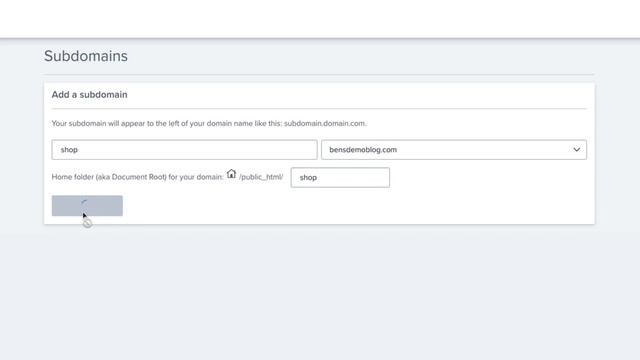
Task: Click the Subdomains page heading
Action: [x=86, y=56]
